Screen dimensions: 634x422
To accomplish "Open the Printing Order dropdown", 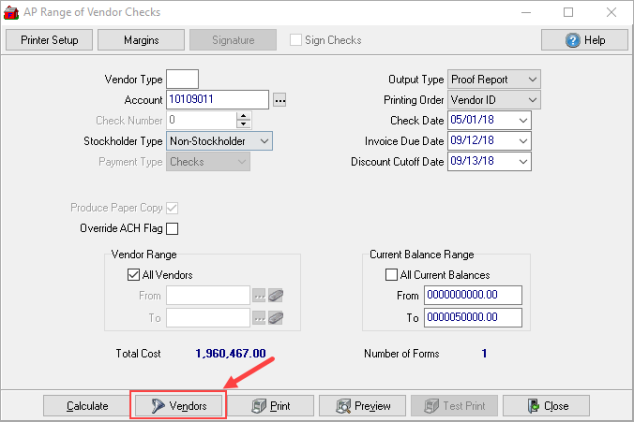I will coord(531,100).
